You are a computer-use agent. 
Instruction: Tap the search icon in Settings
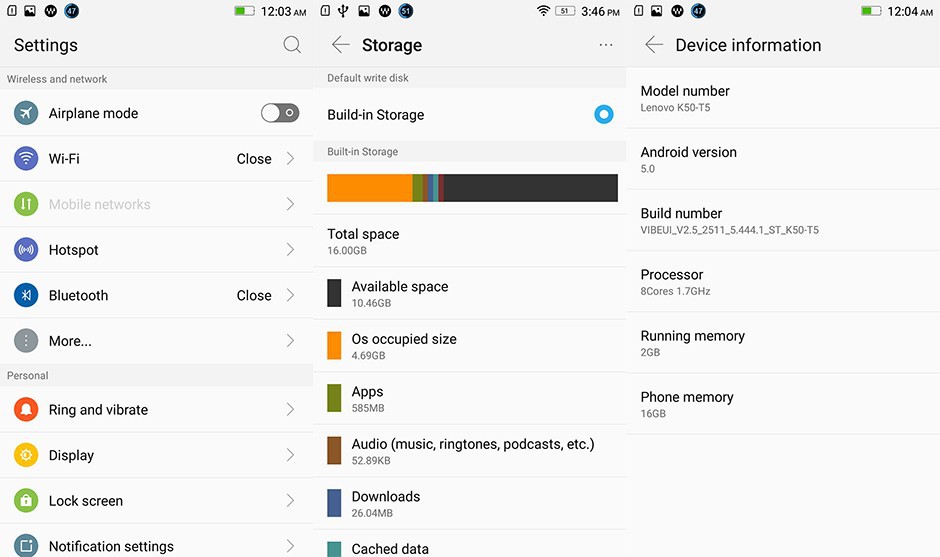(x=292, y=45)
